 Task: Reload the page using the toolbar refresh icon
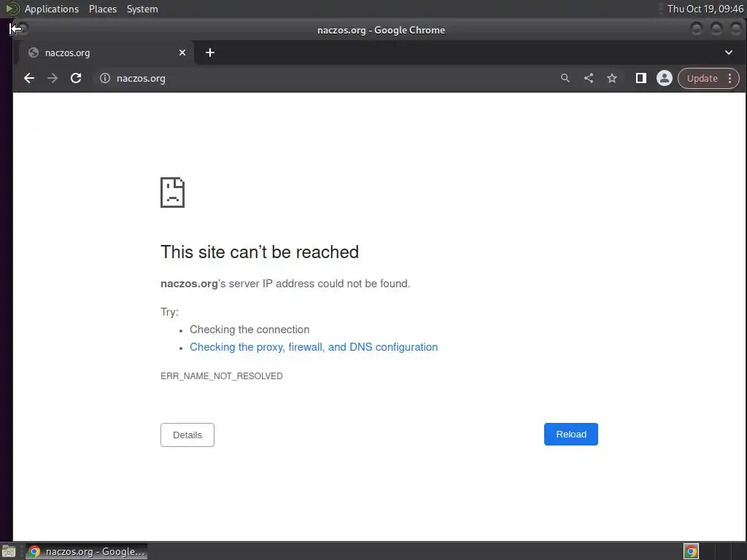point(76,79)
